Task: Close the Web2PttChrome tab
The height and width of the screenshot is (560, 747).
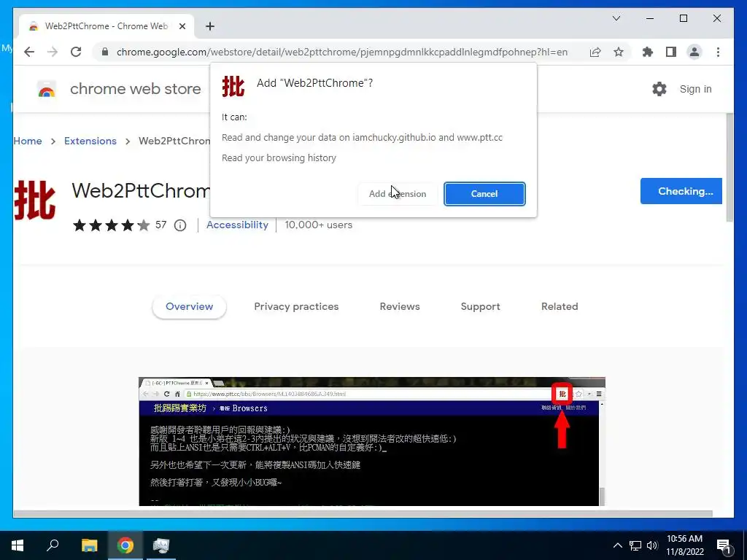Action: 182,27
